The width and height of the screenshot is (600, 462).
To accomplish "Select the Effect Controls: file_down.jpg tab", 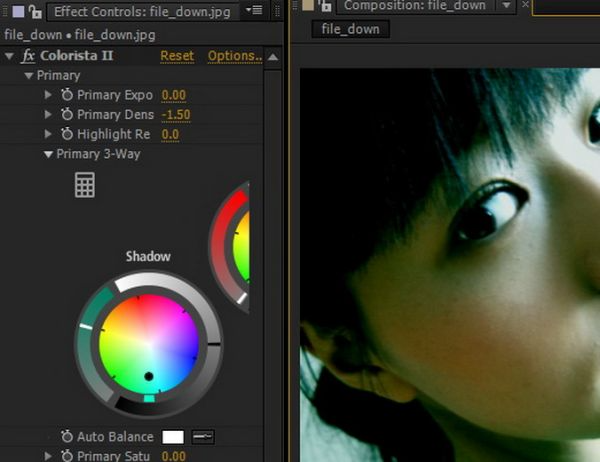I will click(x=142, y=12).
